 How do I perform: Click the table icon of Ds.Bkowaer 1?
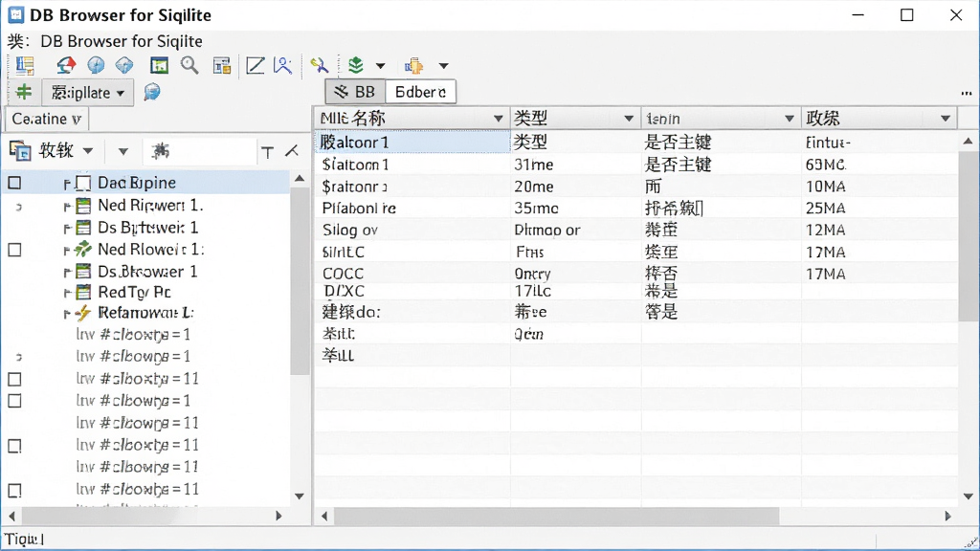pos(83,272)
